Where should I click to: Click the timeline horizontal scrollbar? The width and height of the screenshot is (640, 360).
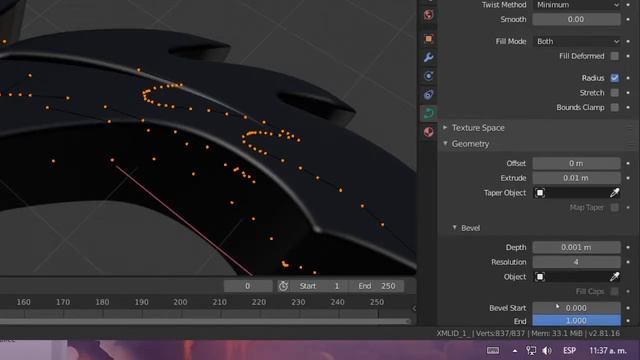pos(204,322)
